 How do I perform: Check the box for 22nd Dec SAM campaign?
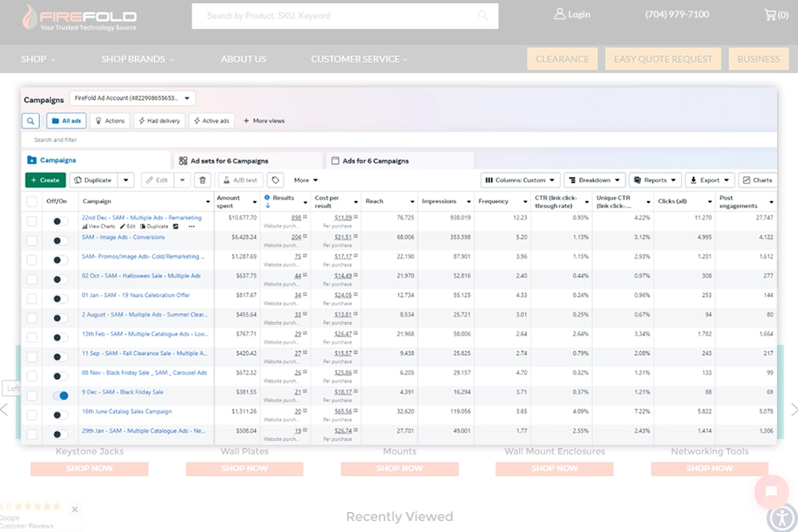pyautogui.click(x=31, y=221)
